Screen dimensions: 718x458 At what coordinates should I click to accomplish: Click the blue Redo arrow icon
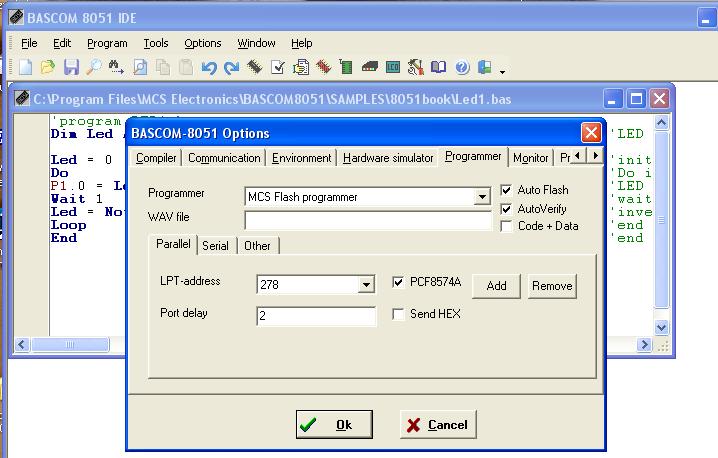tap(232, 68)
